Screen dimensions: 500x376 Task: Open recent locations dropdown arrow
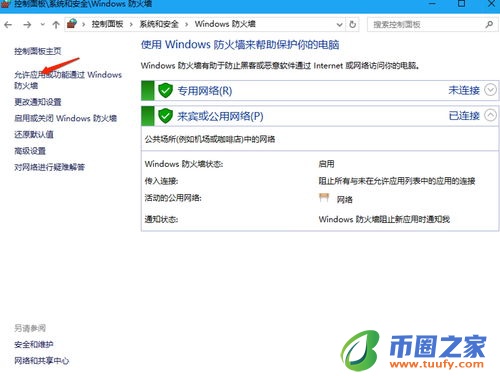click(42, 24)
